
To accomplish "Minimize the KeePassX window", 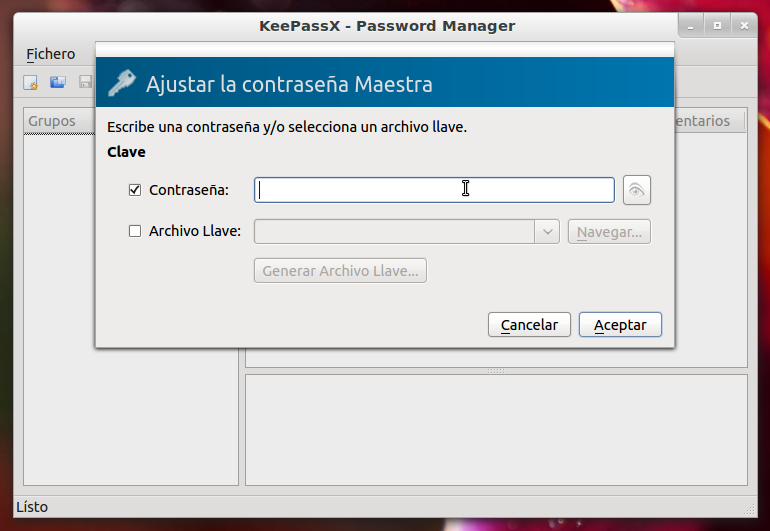I will point(690,26).
